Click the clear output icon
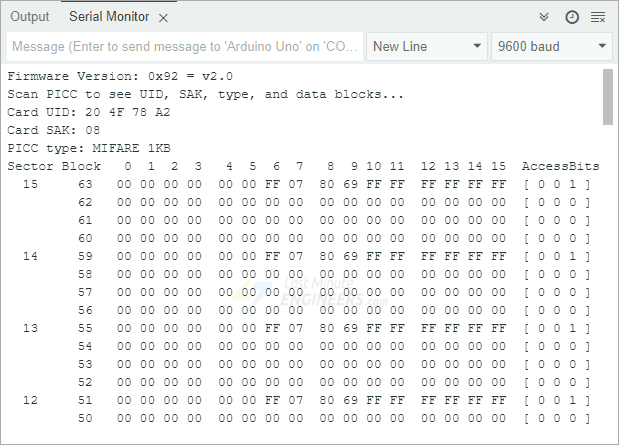The width and height of the screenshot is (619, 445). (x=598, y=17)
